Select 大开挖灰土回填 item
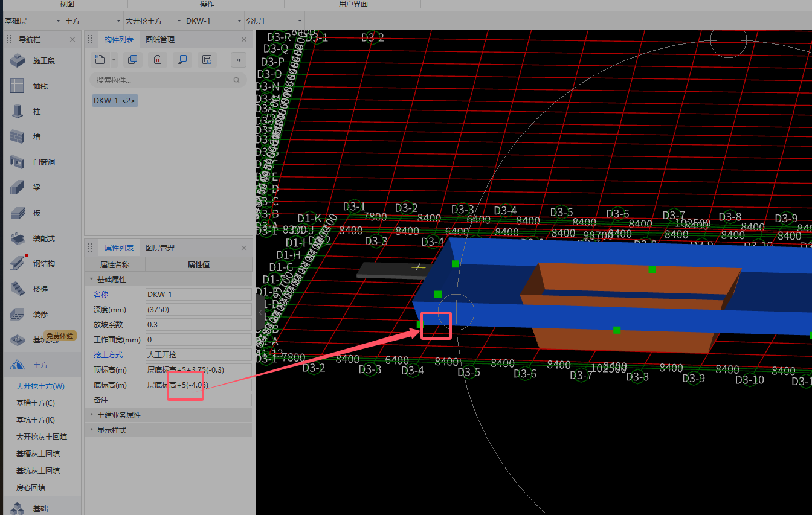The image size is (812, 515). pos(41,437)
